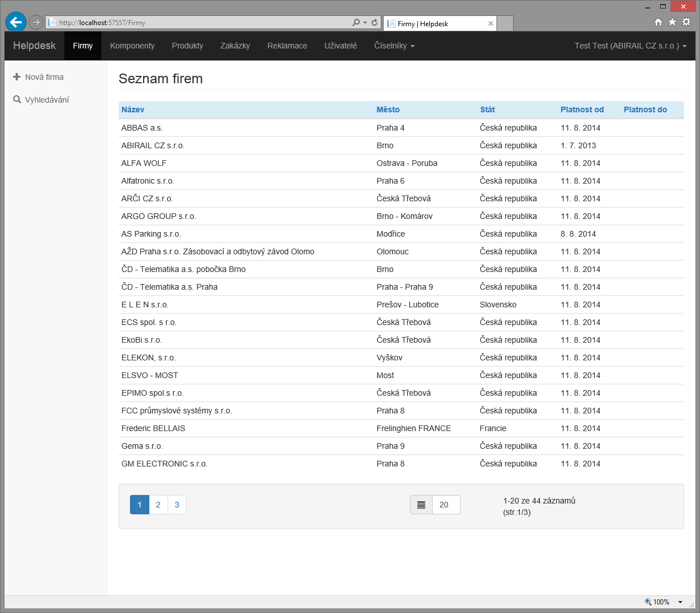Go to page 1 in pagination
This screenshot has width=700, height=613.
pos(140,505)
